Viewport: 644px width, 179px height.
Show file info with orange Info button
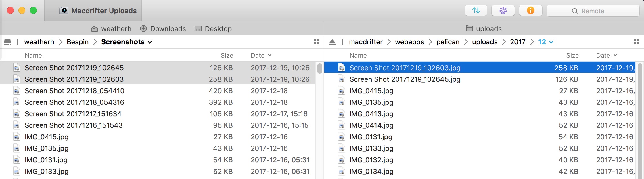click(x=530, y=11)
